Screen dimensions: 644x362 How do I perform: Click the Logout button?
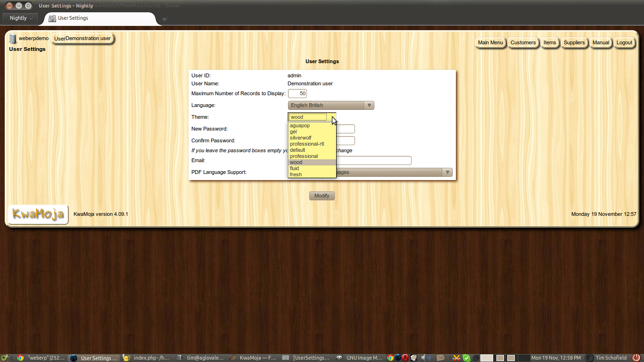[624, 42]
